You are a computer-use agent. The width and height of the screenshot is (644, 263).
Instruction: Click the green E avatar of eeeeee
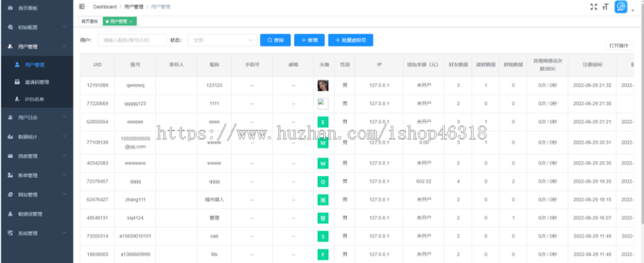pyautogui.click(x=323, y=122)
